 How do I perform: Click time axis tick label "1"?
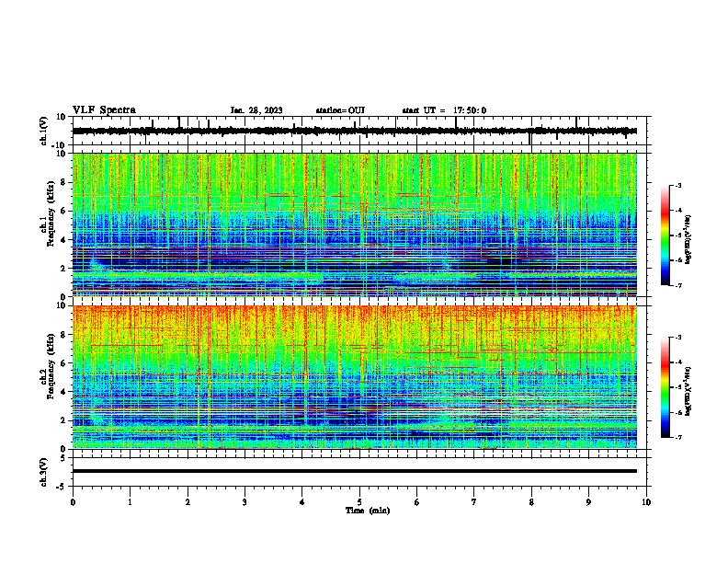(x=130, y=502)
